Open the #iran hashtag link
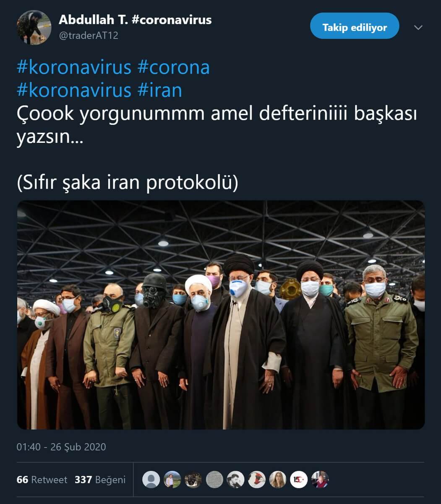The height and width of the screenshot is (504, 441). coord(159,90)
